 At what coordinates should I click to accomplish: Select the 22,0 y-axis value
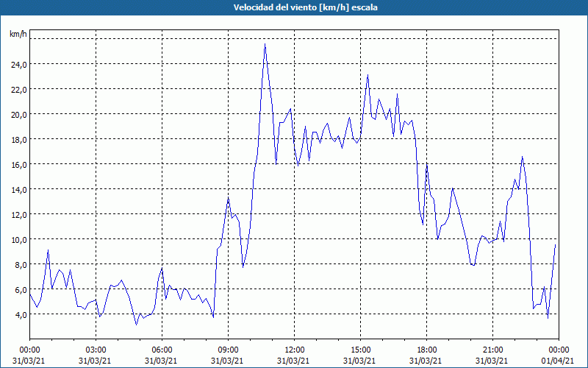click(x=19, y=89)
